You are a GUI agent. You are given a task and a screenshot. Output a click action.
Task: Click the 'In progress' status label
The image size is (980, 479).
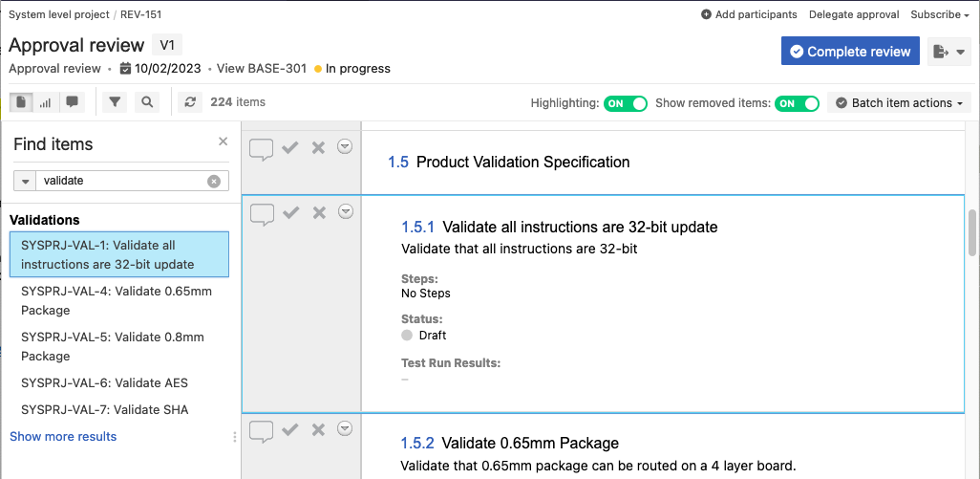point(358,69)
